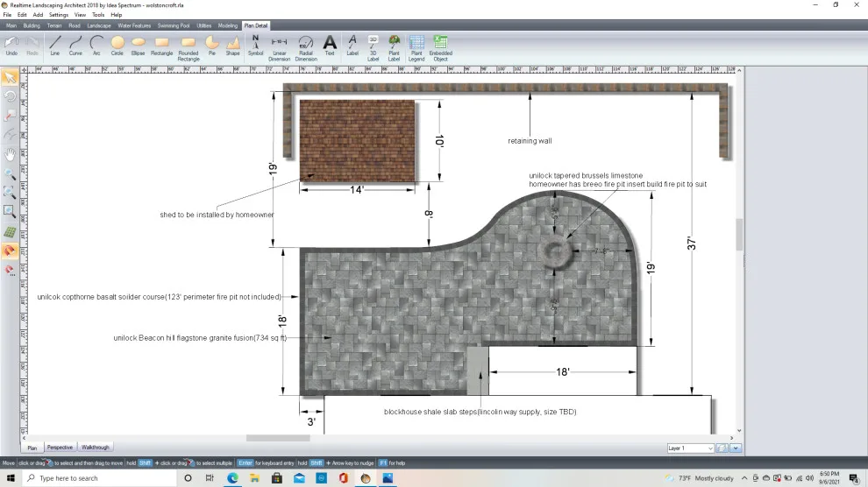Switch to the Building tab
Viewport: 868px width, 487px height.
(32, 25)
